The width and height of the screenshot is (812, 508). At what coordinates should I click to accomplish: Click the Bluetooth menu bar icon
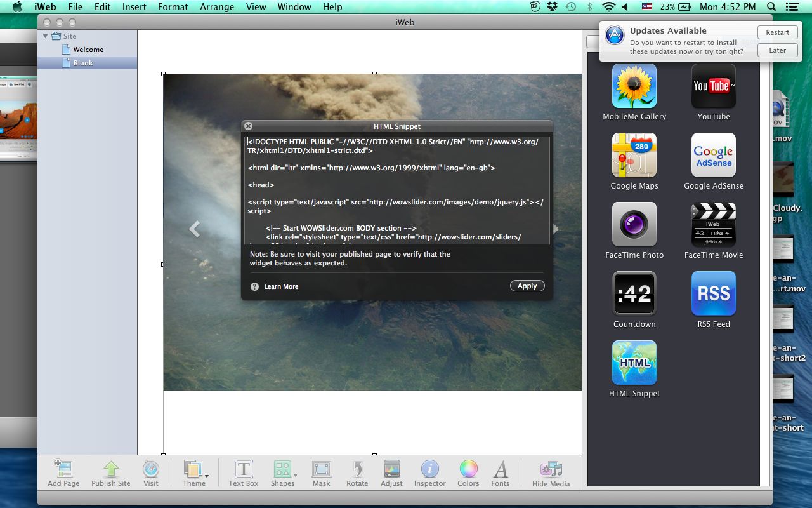click(x=589, y=7)
